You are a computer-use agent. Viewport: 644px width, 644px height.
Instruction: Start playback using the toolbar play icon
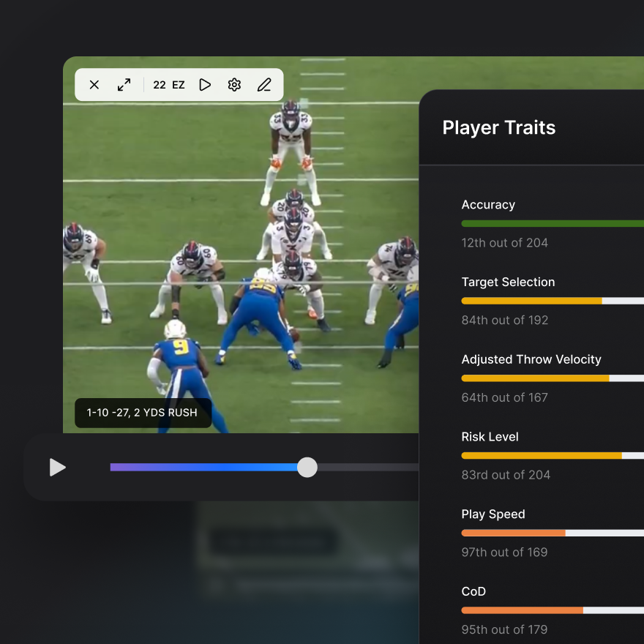pos(204,85)
